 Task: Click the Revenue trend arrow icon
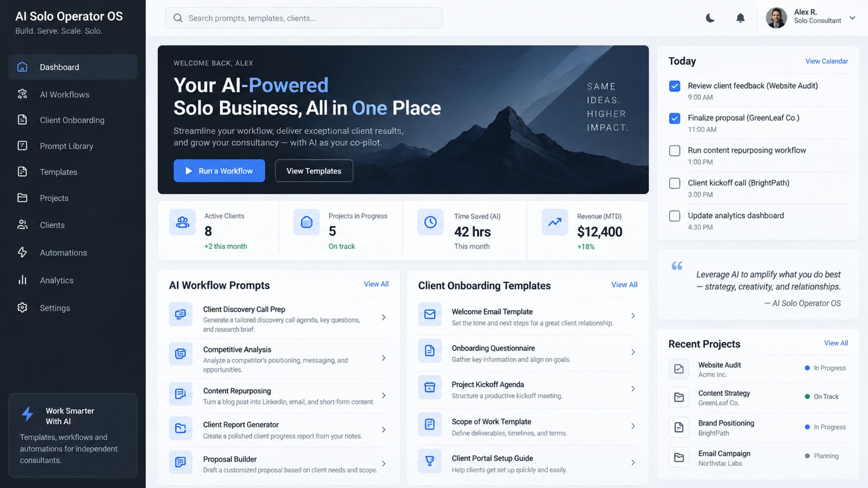555,222
